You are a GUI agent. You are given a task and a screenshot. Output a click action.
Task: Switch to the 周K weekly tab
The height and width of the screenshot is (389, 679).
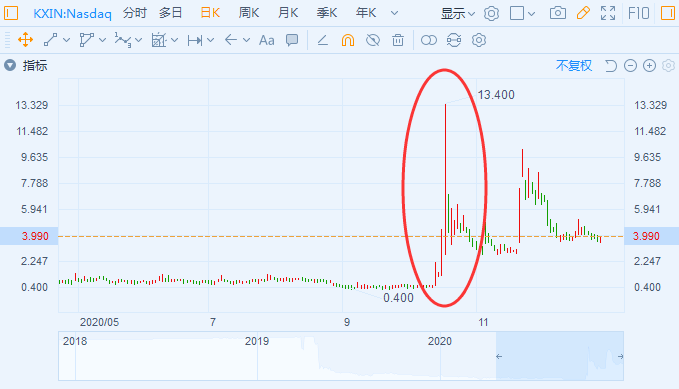[x=249, y=13]
